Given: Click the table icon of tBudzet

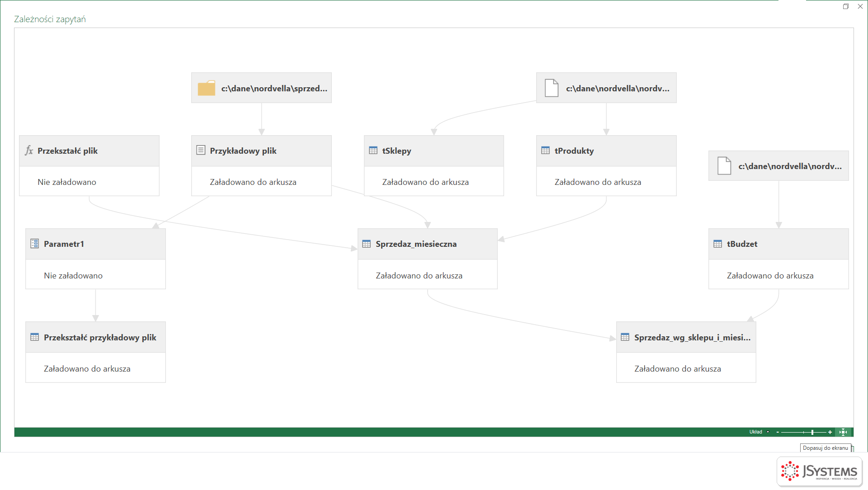Looking at the screenshot, I should point(718,244).
